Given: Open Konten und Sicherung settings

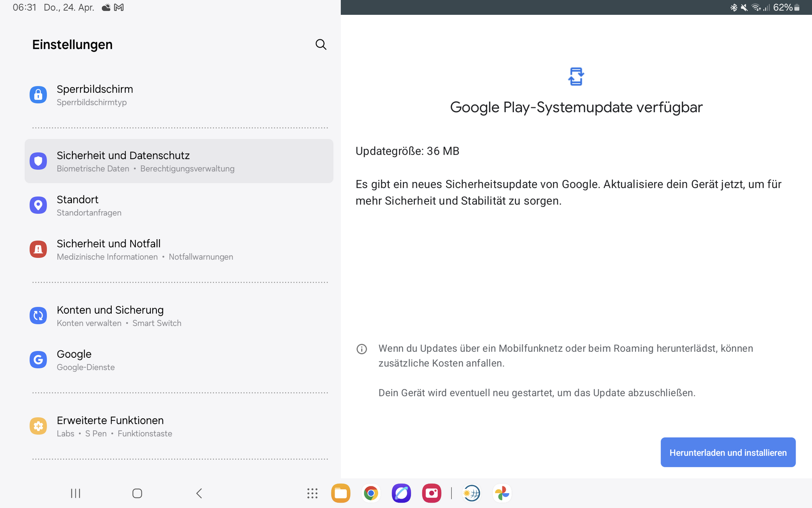Looking at the screenshot, I should pos(110,316).
